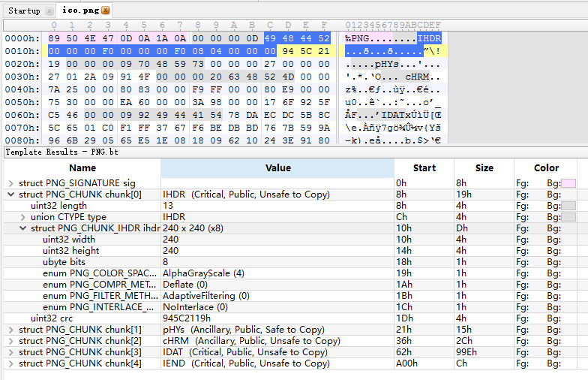Screen dimensions: 588x380
Task: Close the ico.png tab using its X icon
Action: [x=105, y=11]
